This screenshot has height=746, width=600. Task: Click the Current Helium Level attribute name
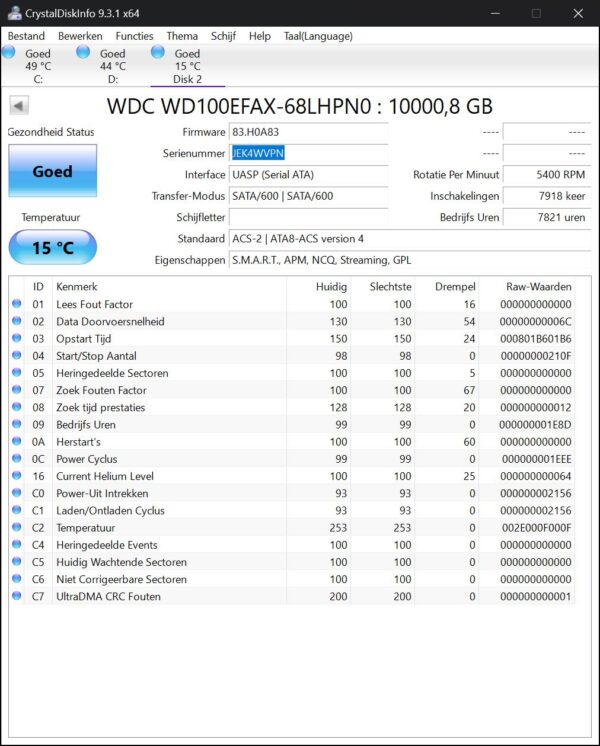(x=105, y=476)
